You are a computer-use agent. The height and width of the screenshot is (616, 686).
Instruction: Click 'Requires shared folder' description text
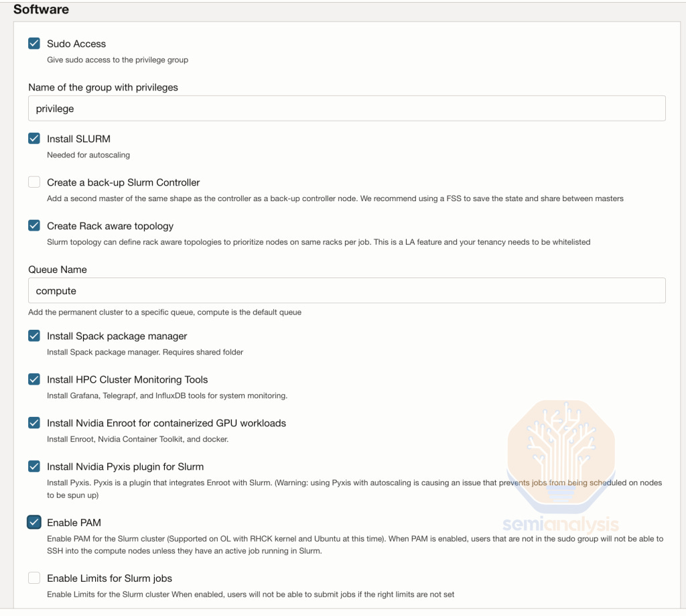(203, 352)
